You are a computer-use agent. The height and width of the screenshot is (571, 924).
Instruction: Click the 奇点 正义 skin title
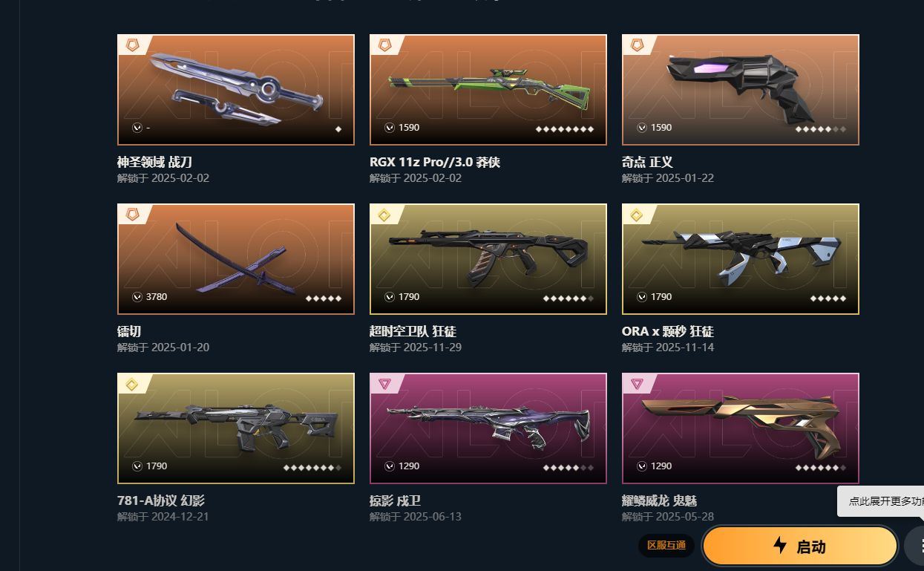647,162
